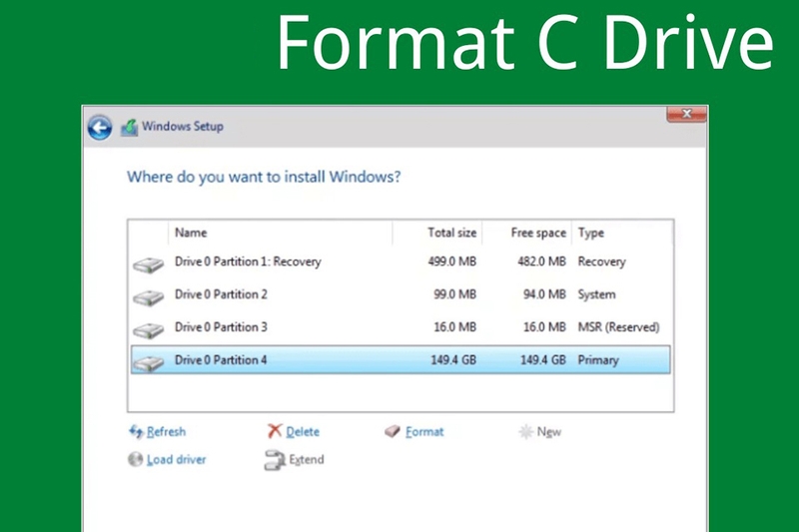Click the Windows Setup title icon

click(130, 128)
